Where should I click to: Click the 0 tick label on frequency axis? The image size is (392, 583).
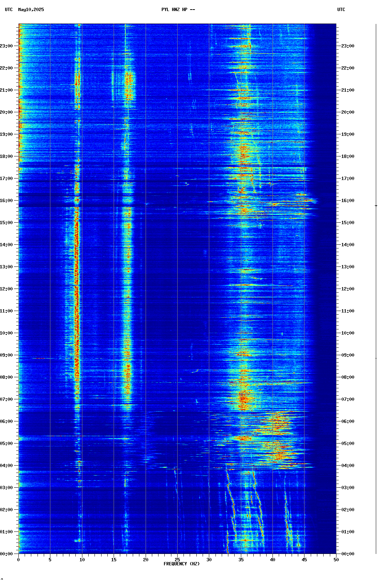18,560
